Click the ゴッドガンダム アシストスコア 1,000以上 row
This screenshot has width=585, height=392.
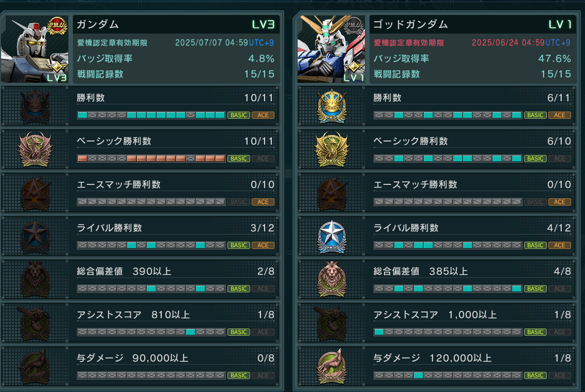coord(437,323)
